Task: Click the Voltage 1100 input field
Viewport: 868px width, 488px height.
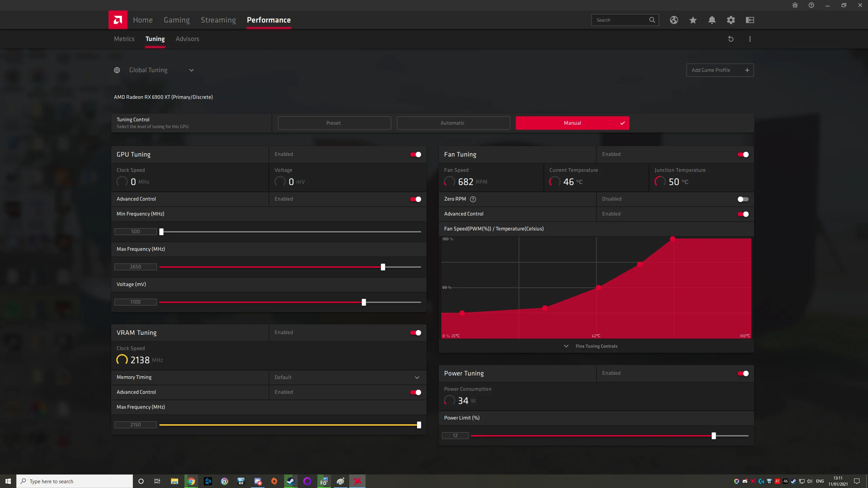Action: [x=136, y=302]
